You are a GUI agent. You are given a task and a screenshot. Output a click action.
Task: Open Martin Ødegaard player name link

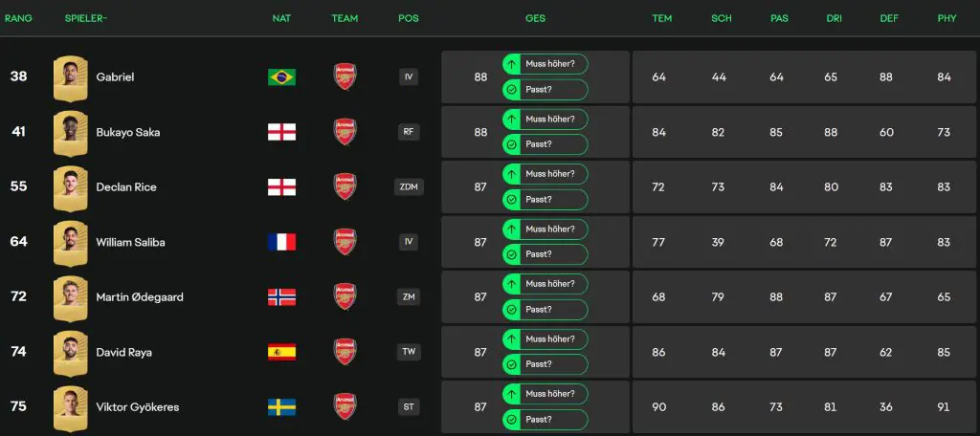coord(139,297)
